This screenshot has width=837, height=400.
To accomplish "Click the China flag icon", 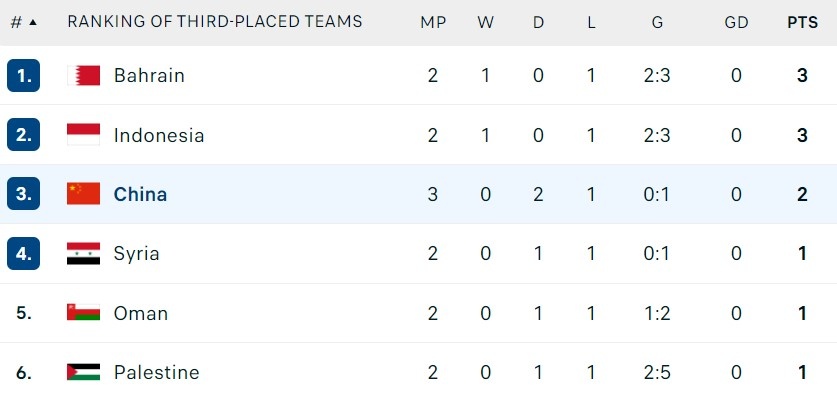I will (x=83, y=194).
